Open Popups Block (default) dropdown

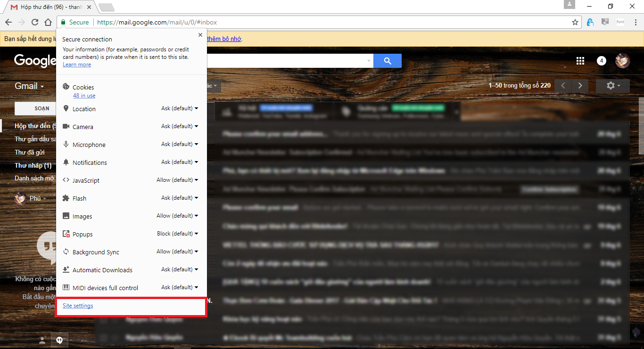click(178, 234)
